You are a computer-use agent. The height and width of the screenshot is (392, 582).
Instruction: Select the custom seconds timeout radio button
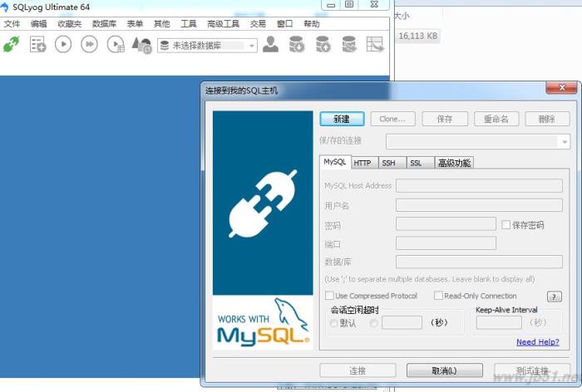(x=374, y=323)
